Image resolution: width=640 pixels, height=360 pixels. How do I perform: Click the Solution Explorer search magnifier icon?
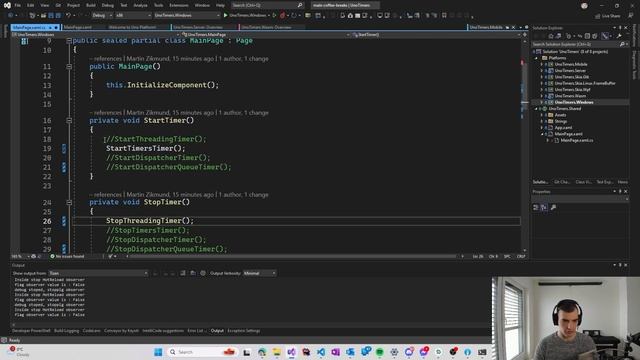(622, 44)
